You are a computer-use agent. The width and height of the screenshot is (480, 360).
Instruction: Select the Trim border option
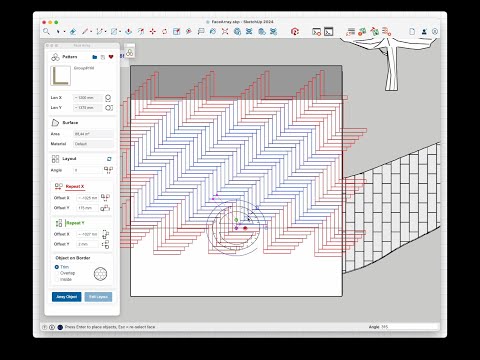click(x=62, y=267)
